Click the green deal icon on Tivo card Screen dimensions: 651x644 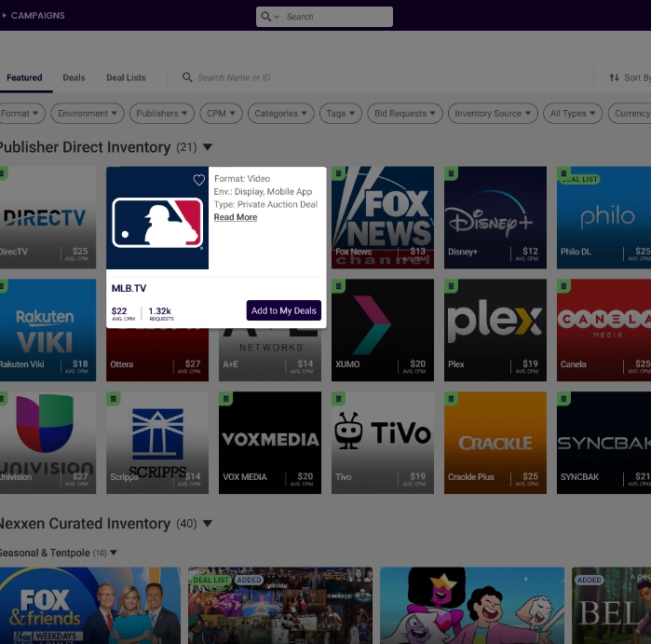[x=338, y=399]
